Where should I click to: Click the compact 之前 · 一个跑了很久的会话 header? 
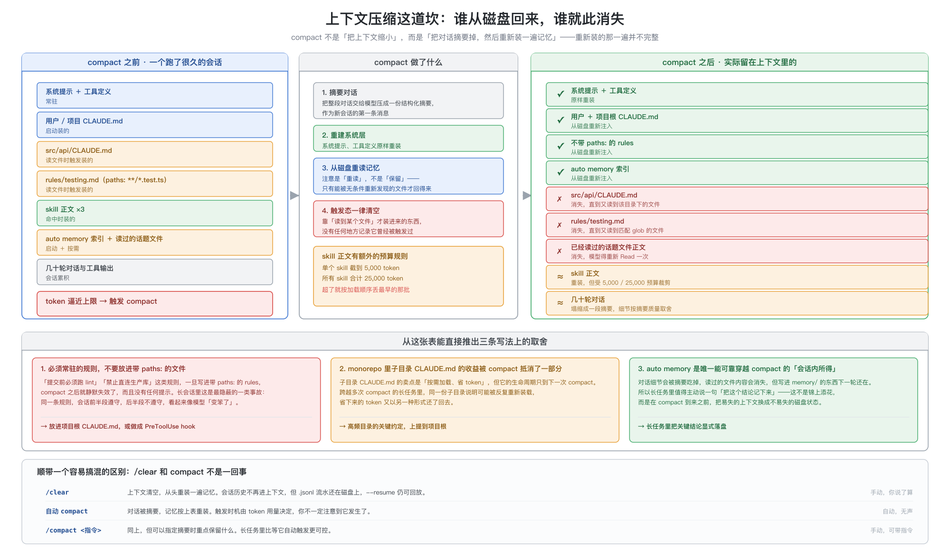click(155, 62)
